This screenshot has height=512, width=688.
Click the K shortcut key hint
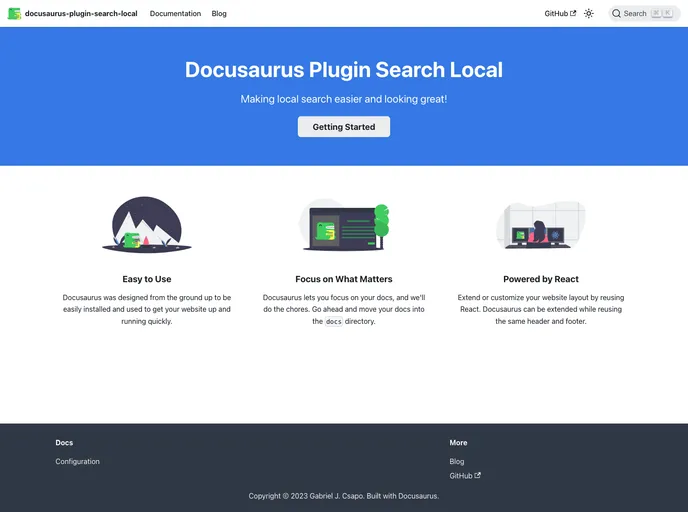point(667,13)
